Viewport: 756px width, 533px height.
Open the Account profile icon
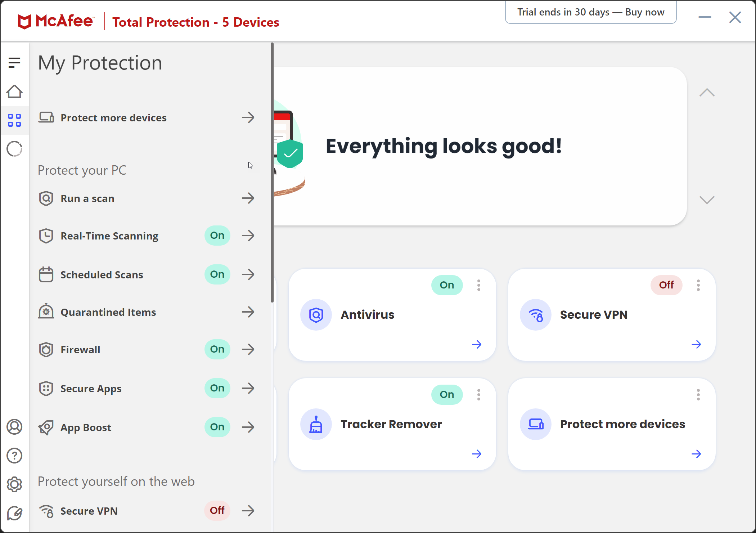(x=14, y=427)
